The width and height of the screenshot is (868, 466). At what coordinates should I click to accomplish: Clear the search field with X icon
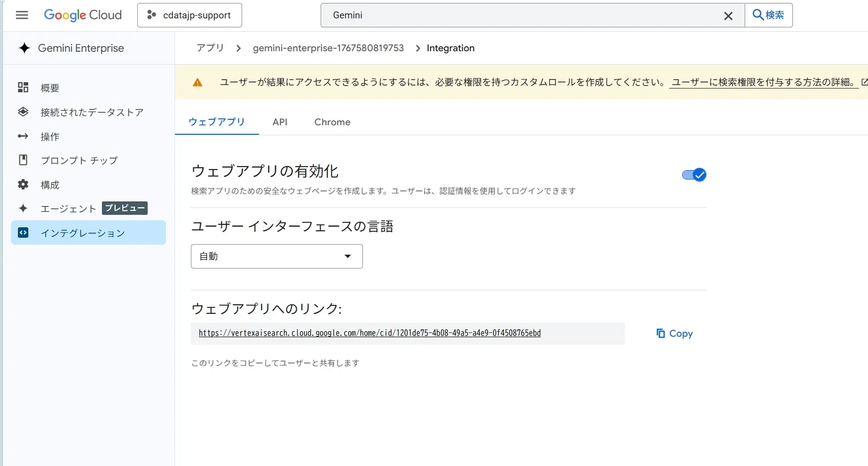(728, 16)
